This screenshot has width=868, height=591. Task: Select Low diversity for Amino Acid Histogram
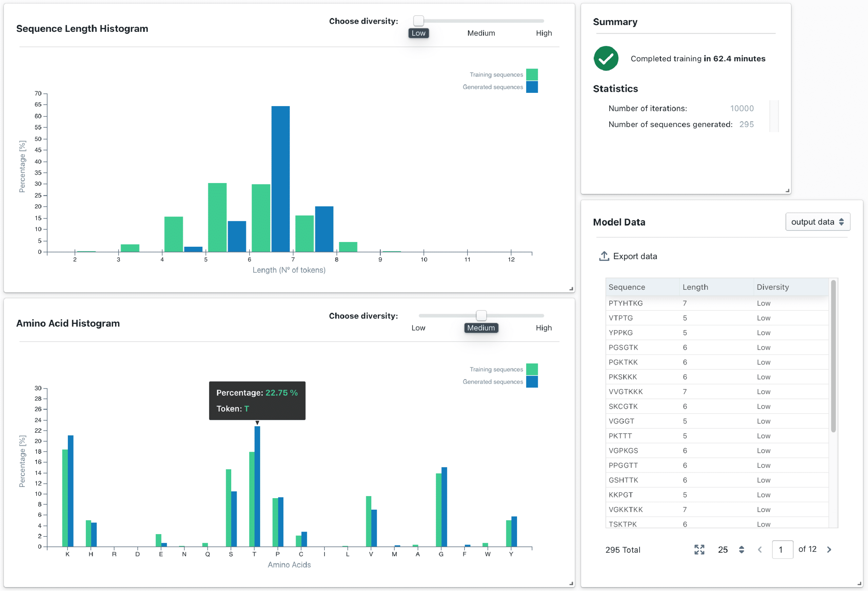[418, 327]
